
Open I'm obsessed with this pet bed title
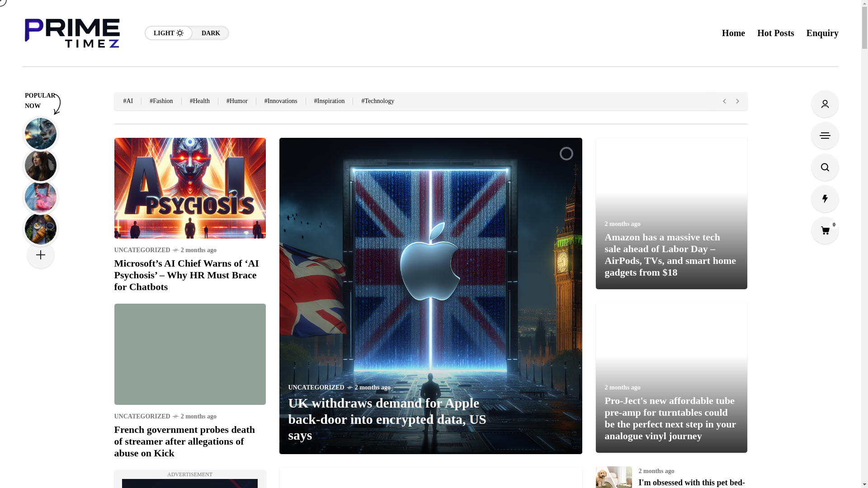pos(691,483)
